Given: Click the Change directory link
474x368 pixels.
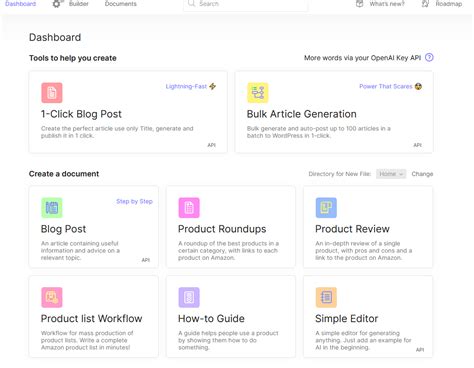Looking at the screenshot, I should [422, 174].
